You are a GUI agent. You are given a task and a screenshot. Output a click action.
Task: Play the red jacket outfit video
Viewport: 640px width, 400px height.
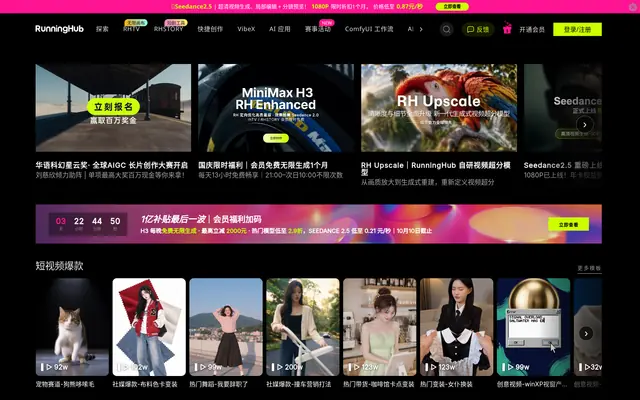[126, 367]
